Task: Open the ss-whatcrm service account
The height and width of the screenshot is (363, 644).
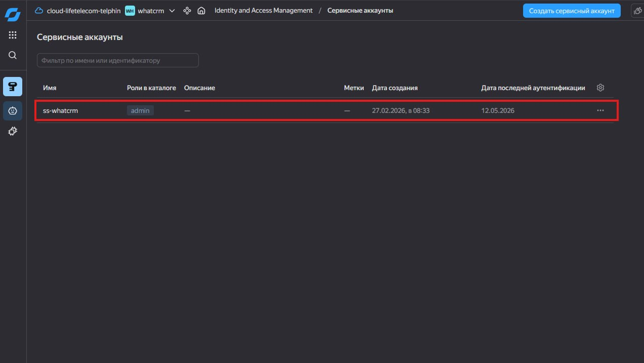Action: (60, 110)
